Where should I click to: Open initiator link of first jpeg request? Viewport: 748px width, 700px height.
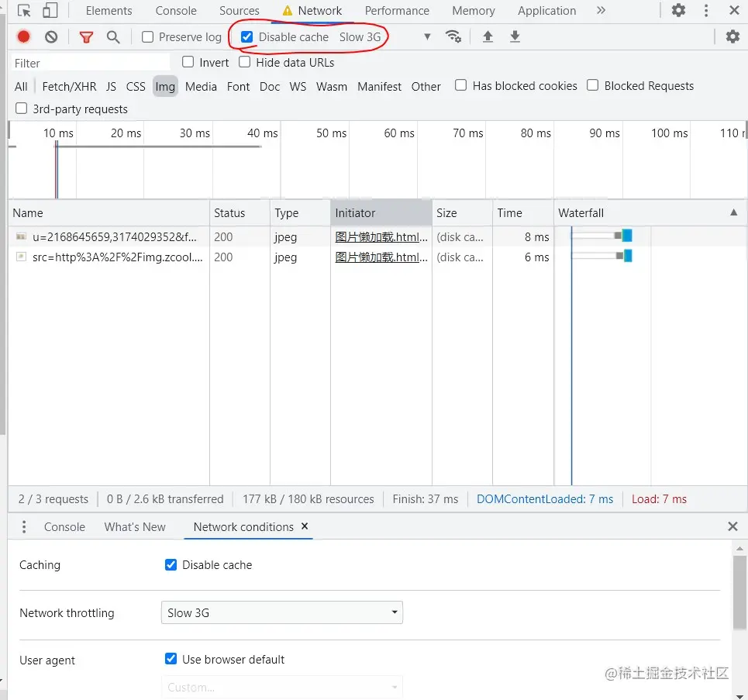tap(381, 236)
